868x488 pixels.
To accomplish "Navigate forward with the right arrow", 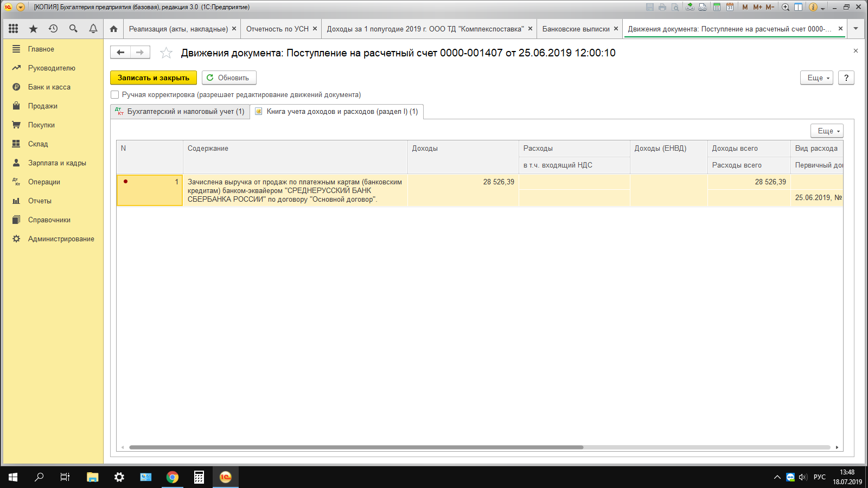I will pos(140,53).
